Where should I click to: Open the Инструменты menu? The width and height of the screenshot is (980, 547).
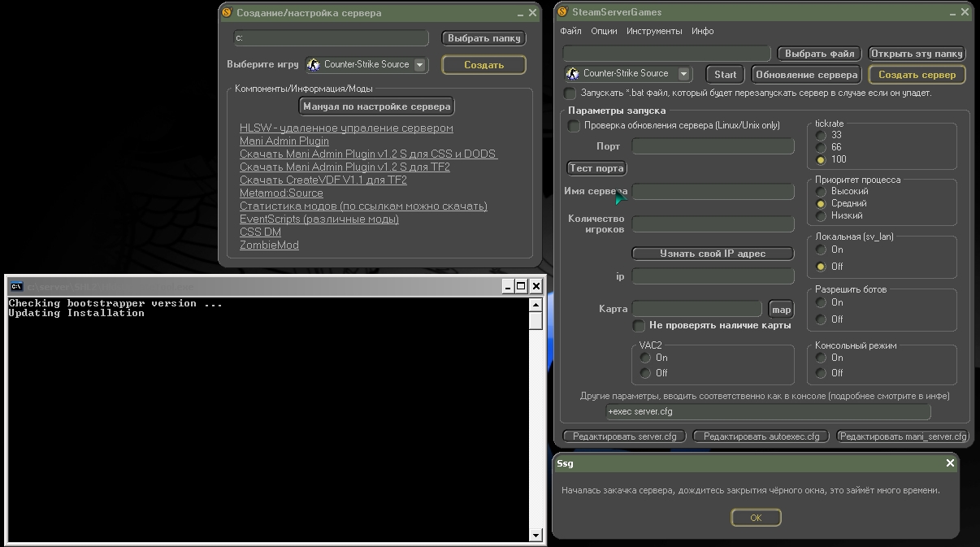654,31
